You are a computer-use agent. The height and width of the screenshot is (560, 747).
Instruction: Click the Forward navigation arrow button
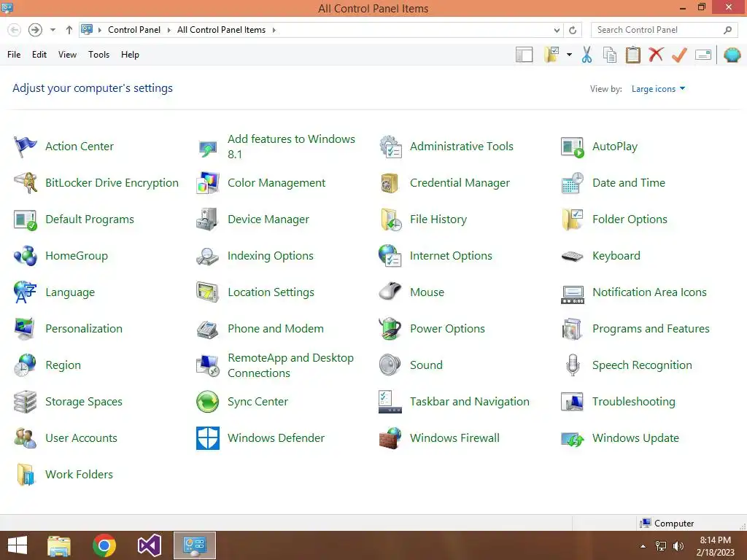point(35,30)
